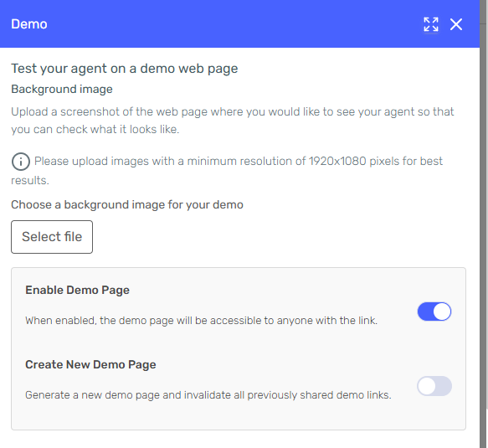This screenshot has width=488, height=448.
Task: Click 'Generate a new demo page...' description
Action: (x=208, y=395)
